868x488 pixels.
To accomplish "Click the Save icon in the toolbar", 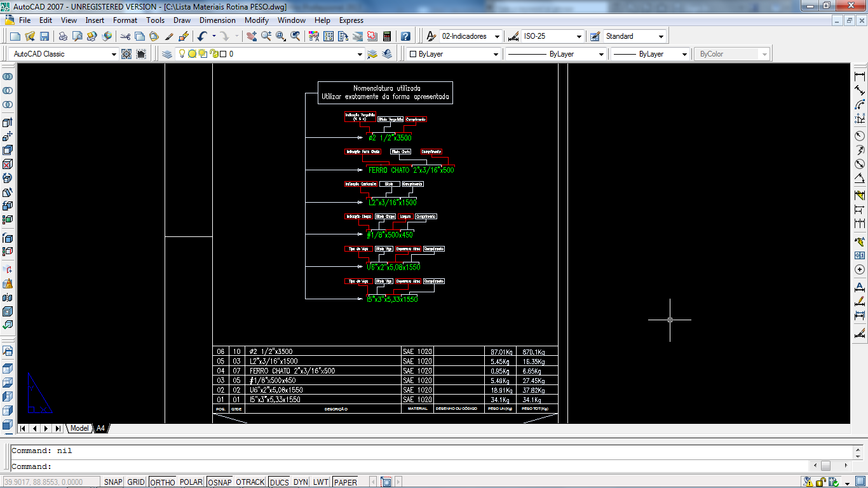I will pos(44,36).
